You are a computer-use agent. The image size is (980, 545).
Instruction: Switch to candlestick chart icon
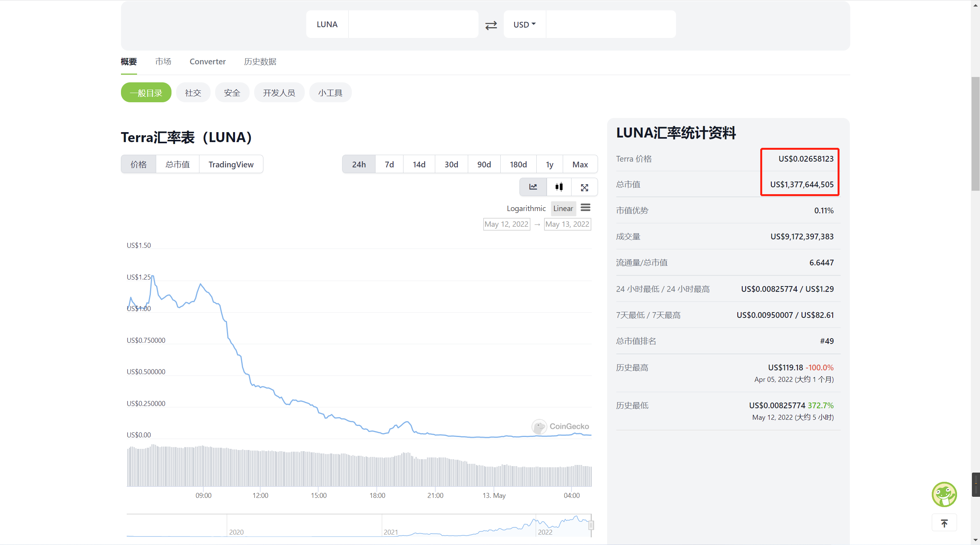559,187
